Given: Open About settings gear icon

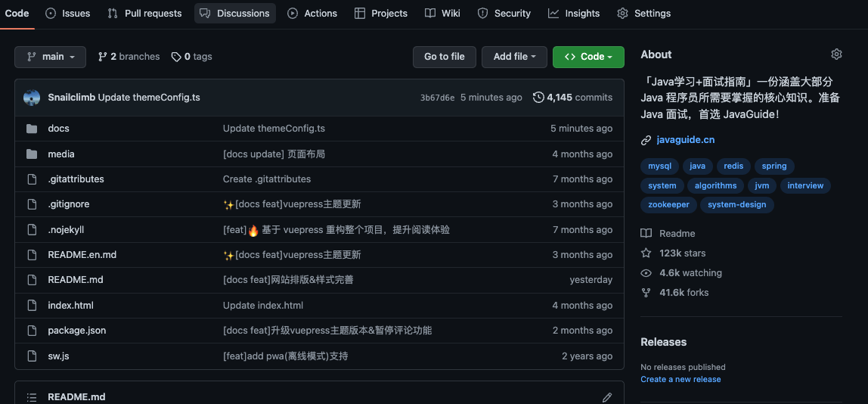Looking at the screenshot, I should [836, 54].
